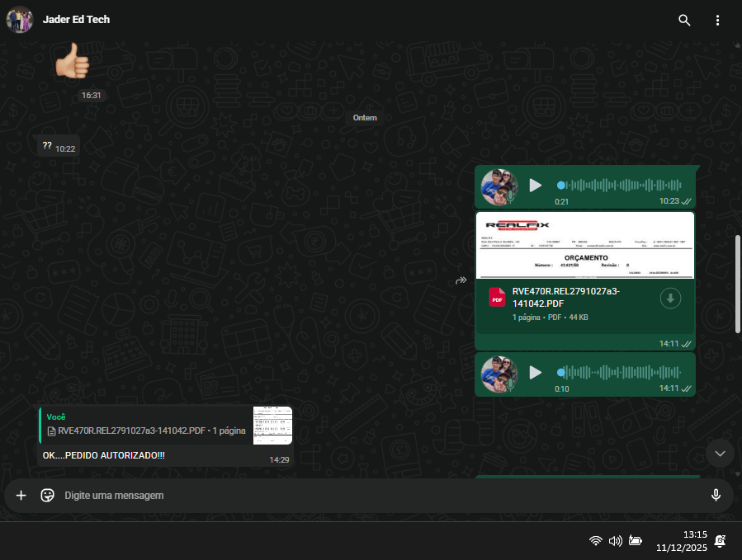Open the emoji and sticker picker
Screen dimensions: 742x560
click(x=48, y=496)
